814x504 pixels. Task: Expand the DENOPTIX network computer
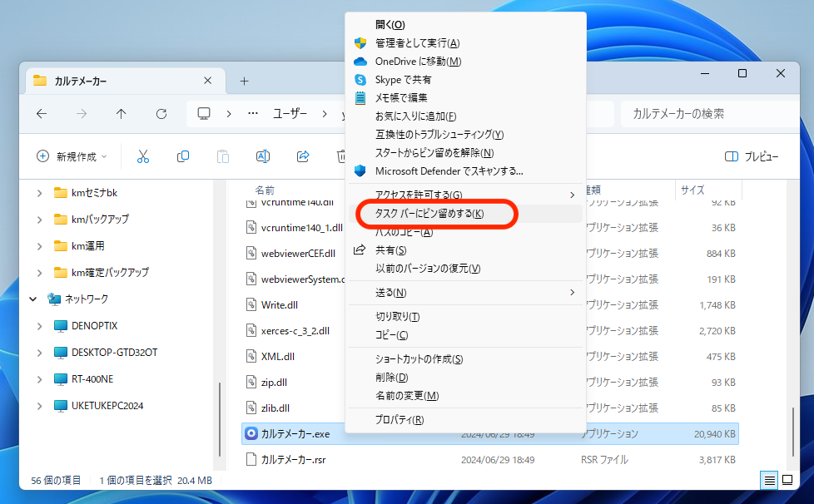tap(39, 325)
